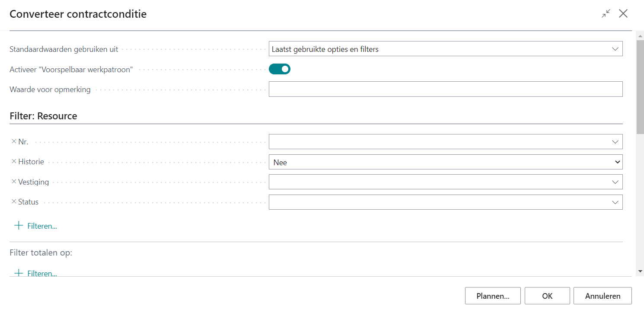Remove the Historie filter via X icon
Viewport: 644px width, 313px height.
tap(14, 162)
